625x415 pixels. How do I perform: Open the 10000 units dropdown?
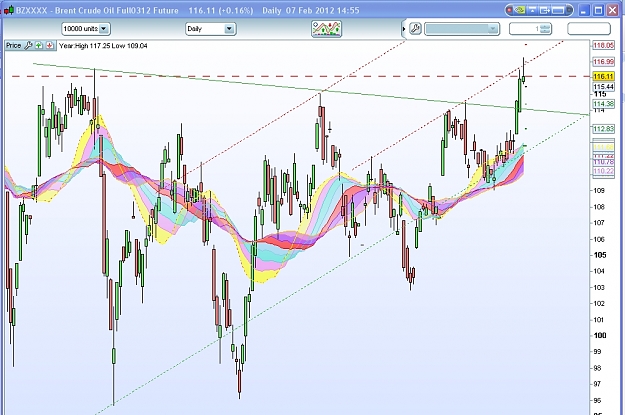pos(86,29)
